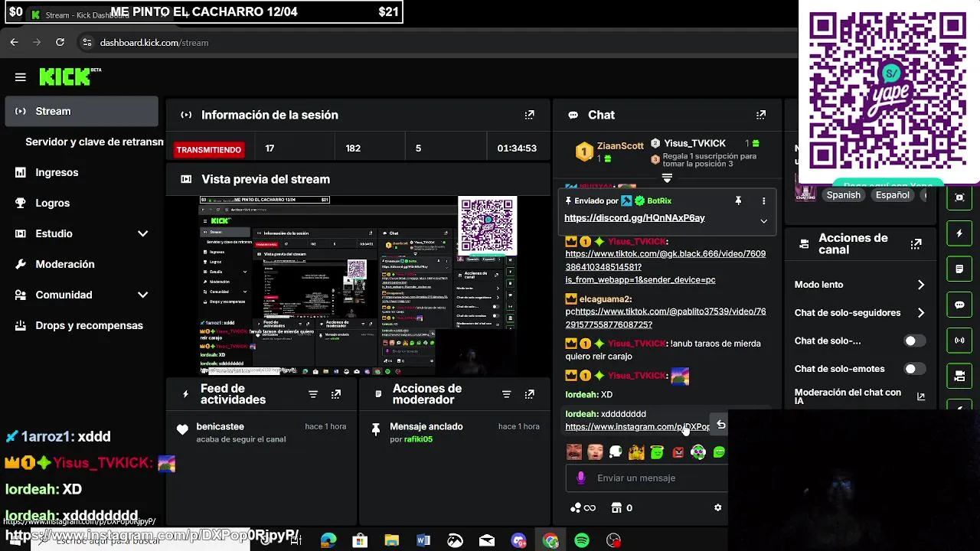
Task: Pop out Información de la sesión panel
Action: (x=529, y=115)
